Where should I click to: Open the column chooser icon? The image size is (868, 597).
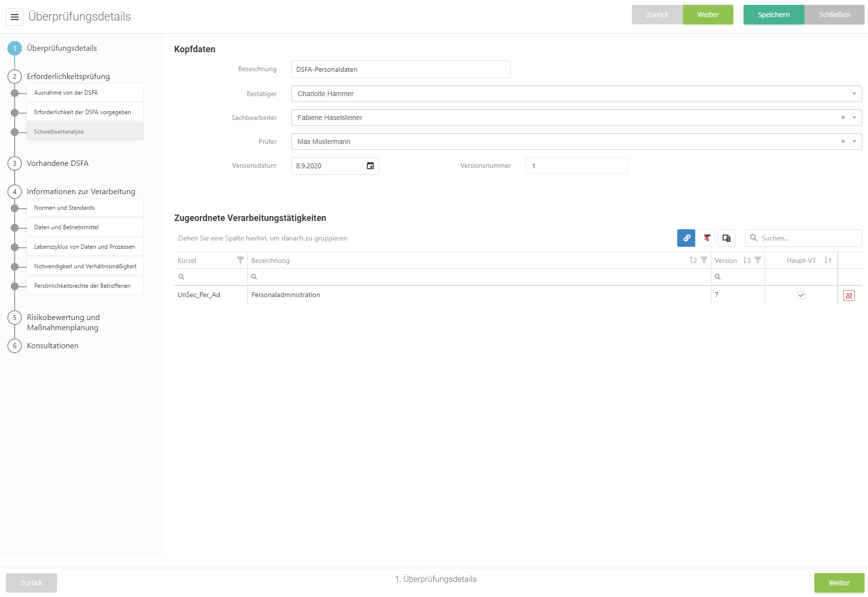[726, 238]
